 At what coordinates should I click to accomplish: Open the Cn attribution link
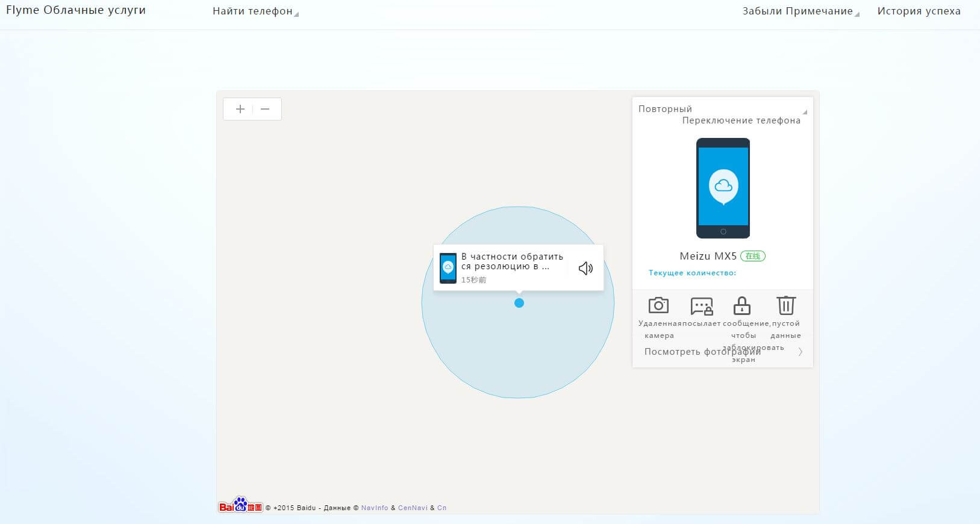tap(442, 508)
